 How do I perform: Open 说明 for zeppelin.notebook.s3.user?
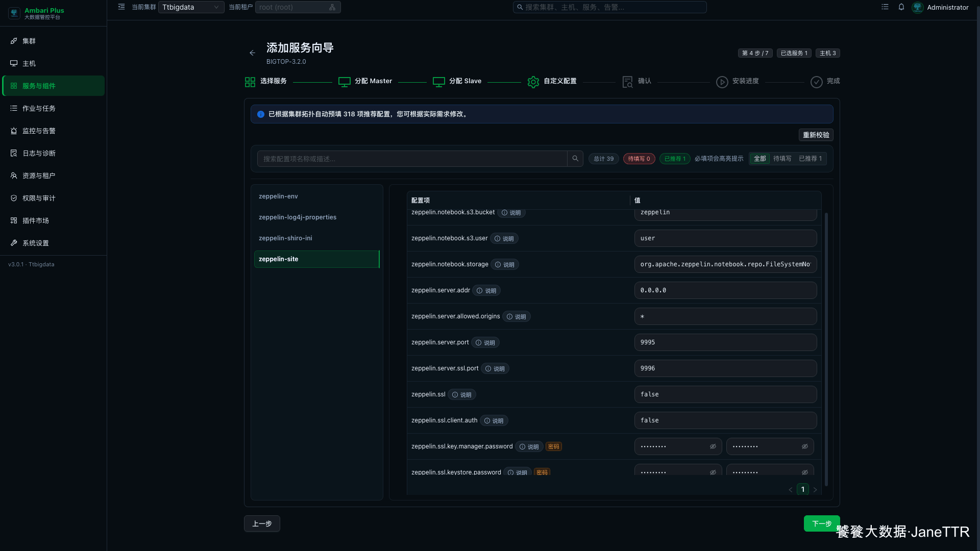[x=504, y=239]
